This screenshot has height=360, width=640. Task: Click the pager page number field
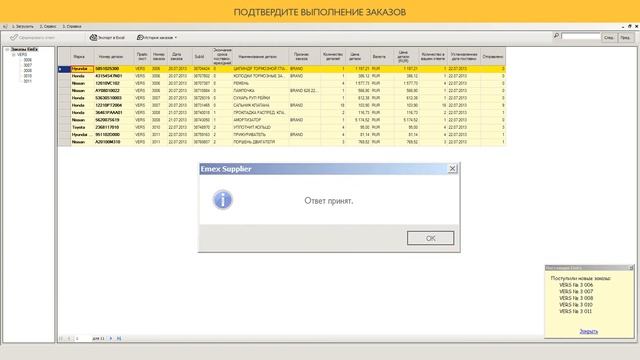[82, 338]
